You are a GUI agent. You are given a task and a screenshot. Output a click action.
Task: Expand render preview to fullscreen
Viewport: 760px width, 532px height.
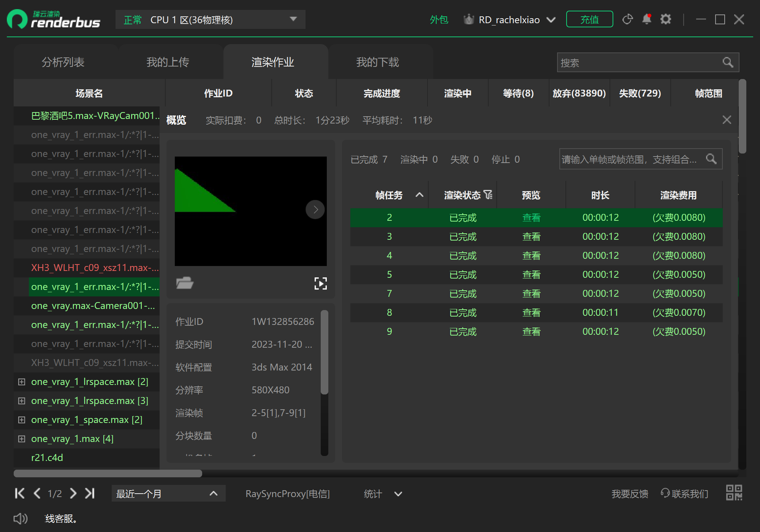[320, 283]
